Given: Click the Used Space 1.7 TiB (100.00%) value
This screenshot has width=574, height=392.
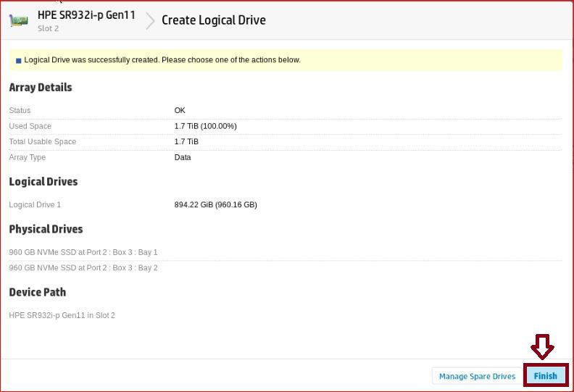Looking at the screenshot, I should pos(205,126).
